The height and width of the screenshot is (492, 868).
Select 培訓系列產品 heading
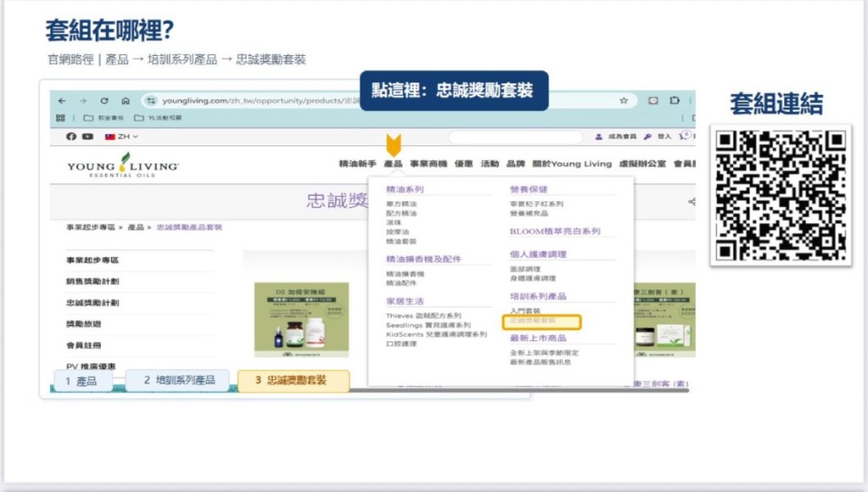(x=538, y=296)
